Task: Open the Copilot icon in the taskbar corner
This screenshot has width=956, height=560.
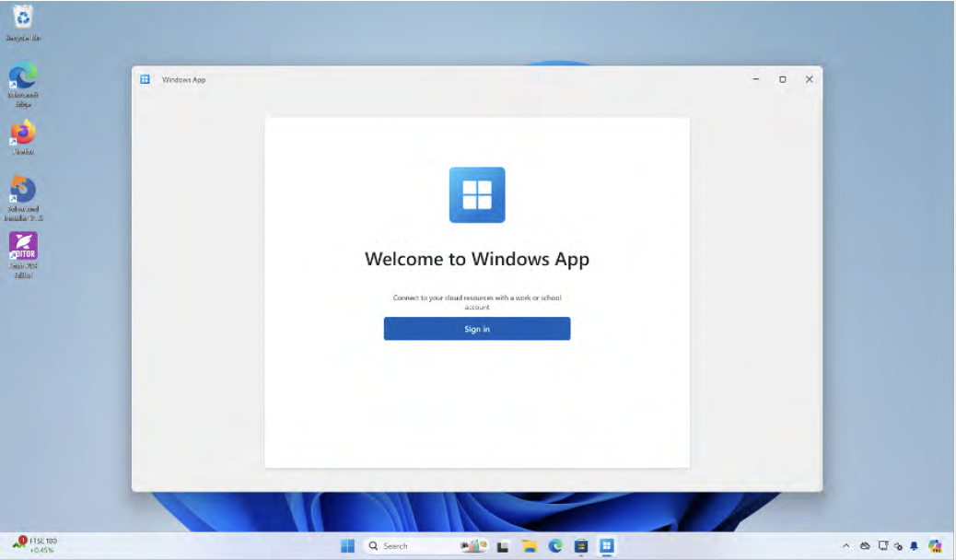Action: point(935,546)
